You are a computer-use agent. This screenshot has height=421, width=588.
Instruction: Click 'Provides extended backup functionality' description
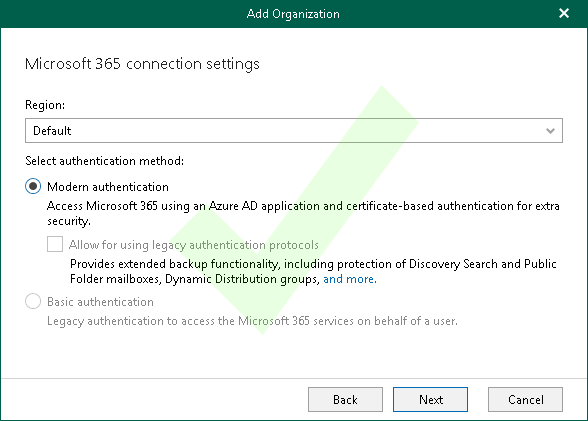point(313,271)
